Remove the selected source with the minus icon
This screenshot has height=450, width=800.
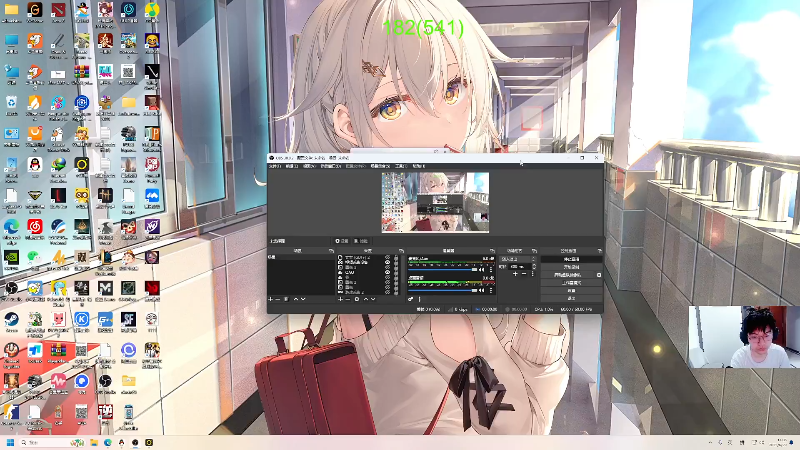coord(348,299)
